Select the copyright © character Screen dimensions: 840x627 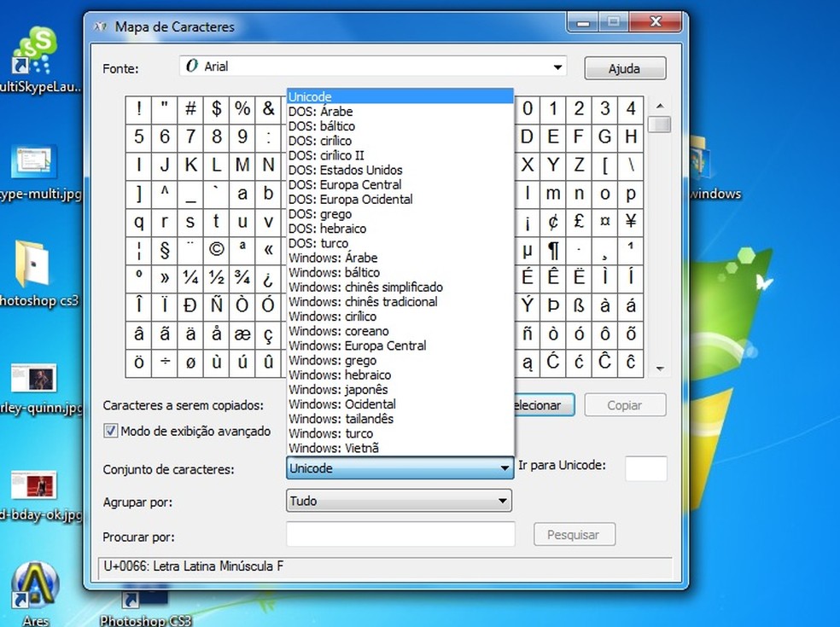point(217,249)
